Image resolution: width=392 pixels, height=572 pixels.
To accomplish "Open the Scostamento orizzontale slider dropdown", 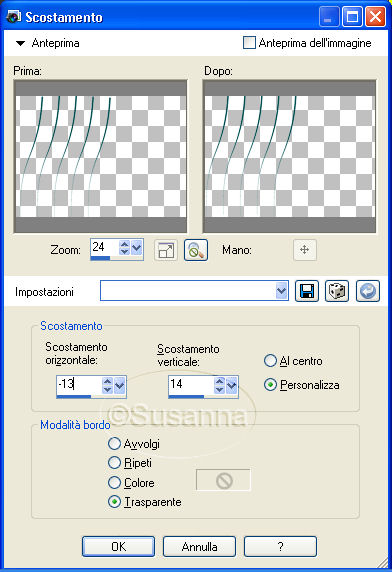I will [x=120, y=385].
